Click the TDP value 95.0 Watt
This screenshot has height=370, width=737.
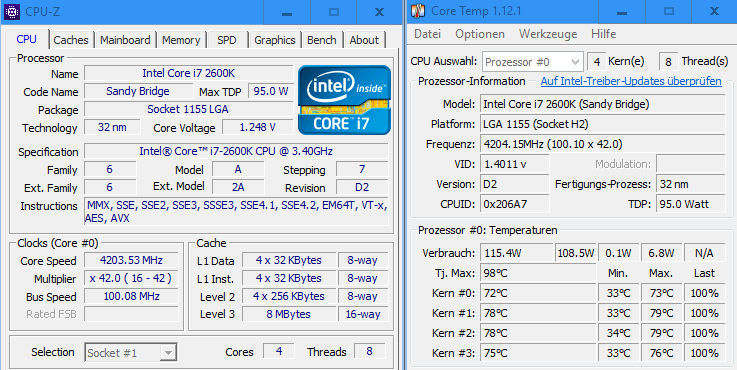pyautogui.click(x=690, y=204)
